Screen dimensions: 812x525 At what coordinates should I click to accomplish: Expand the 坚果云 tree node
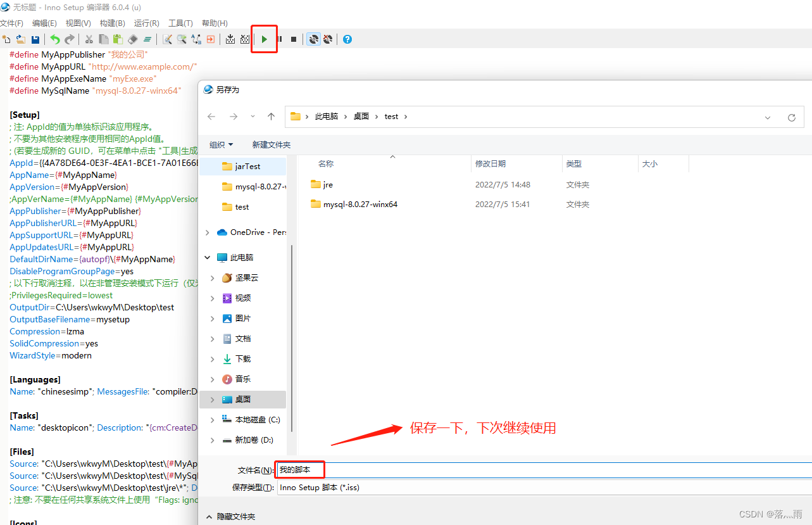[213, 278]
